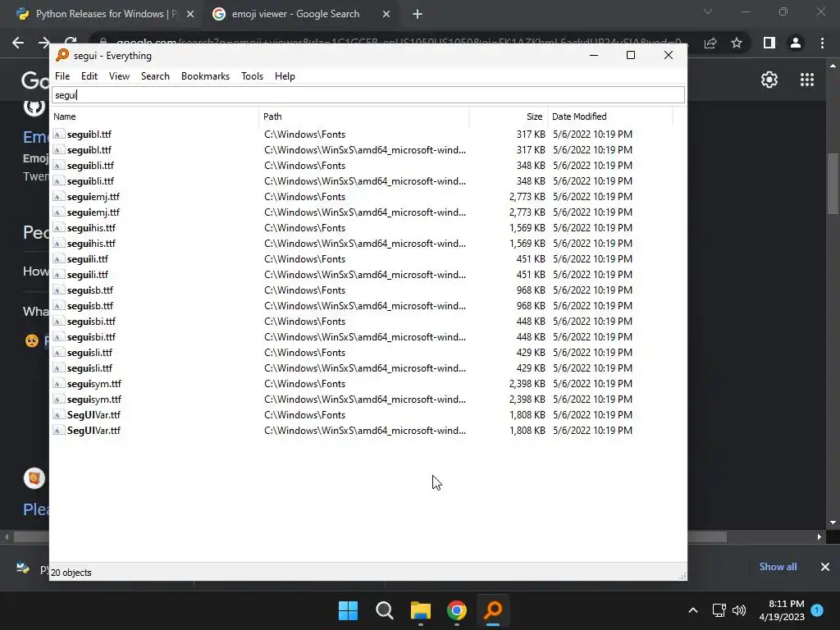Viewport: 840px width, 630px height.
Task: Sort results by Name column header
Action: point(154,116)
